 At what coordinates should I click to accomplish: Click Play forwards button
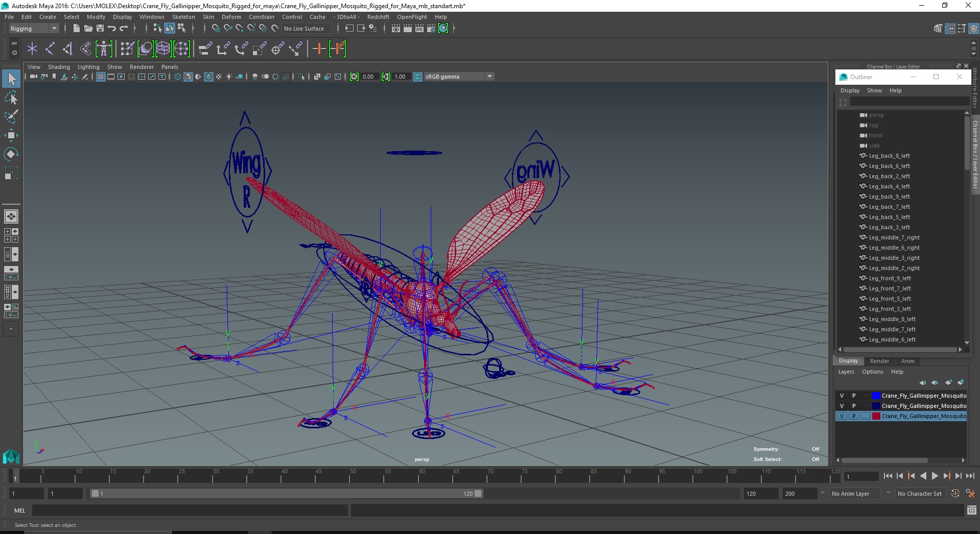point(935,476)
